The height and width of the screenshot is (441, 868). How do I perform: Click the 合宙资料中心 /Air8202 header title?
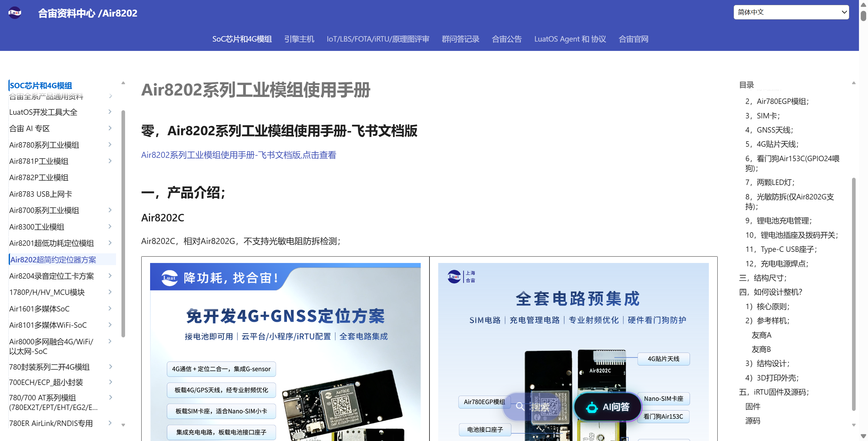tap(88, 13)
